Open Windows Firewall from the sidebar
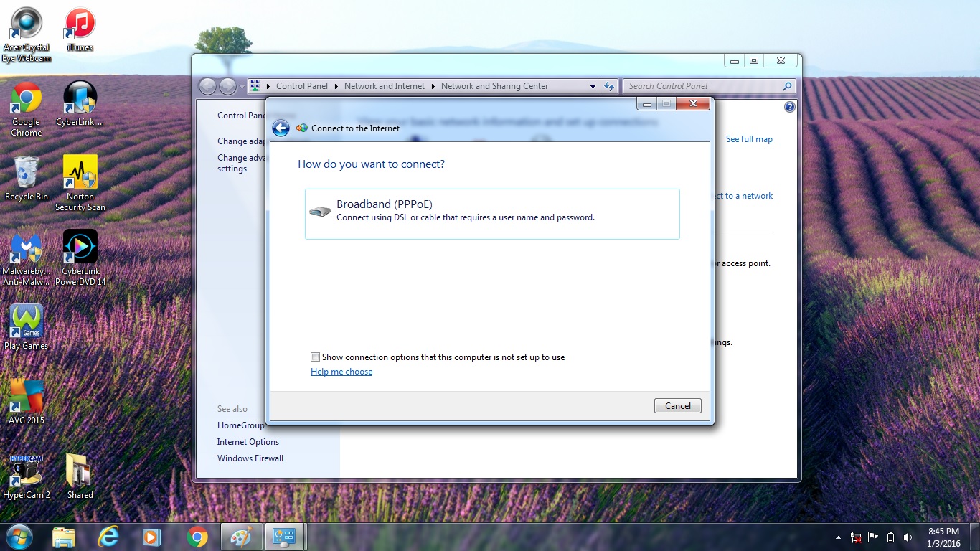Viewport: 980px width, 551px height. (250, 458)
